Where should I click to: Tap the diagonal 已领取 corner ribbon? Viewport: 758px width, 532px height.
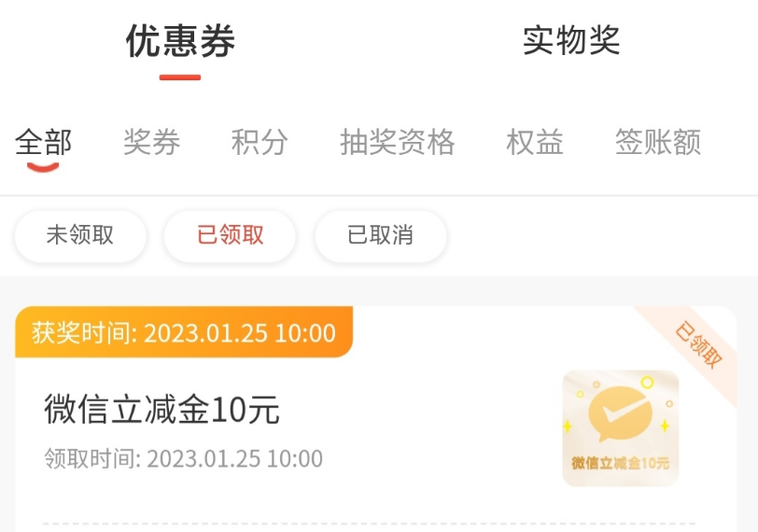(x=698, y=345)
